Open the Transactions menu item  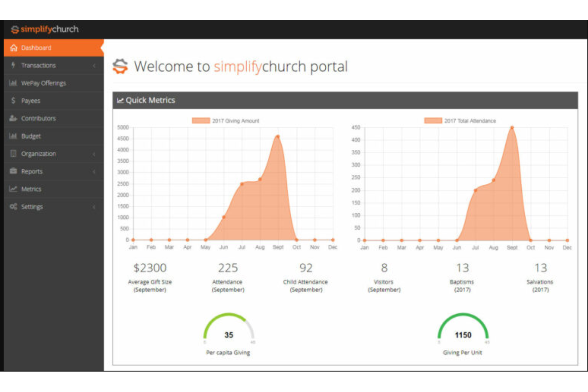[x=54, y=65]
